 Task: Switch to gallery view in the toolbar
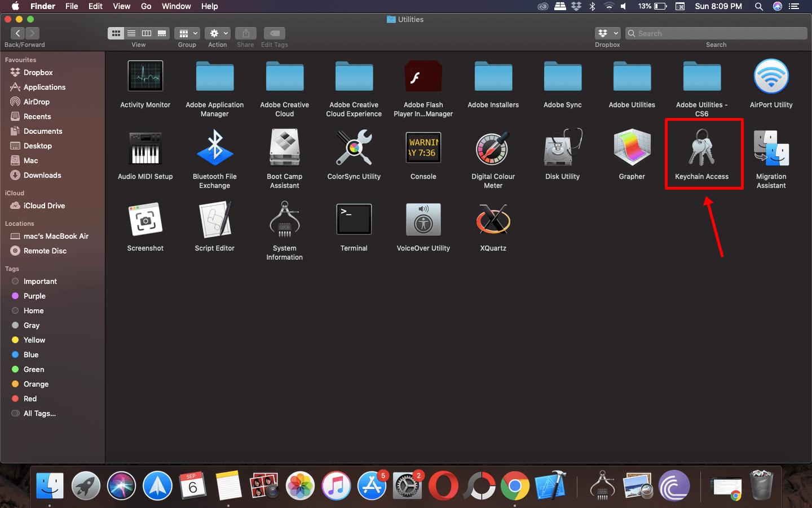click(x=162, y=33)
